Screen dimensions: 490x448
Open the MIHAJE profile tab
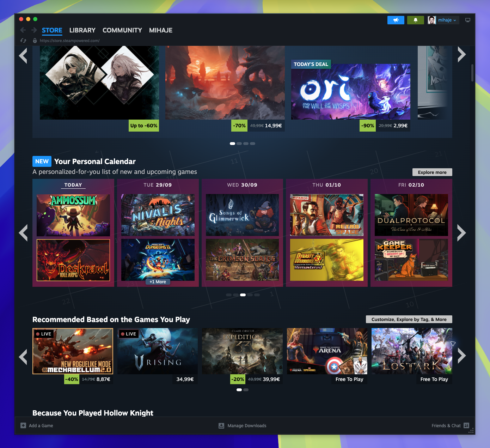(161, 30)
